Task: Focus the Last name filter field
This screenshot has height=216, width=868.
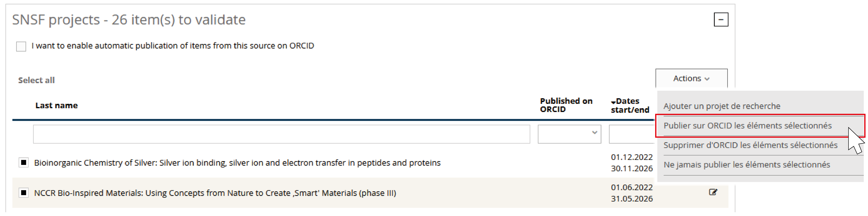Action: click(x=281, y=134)
